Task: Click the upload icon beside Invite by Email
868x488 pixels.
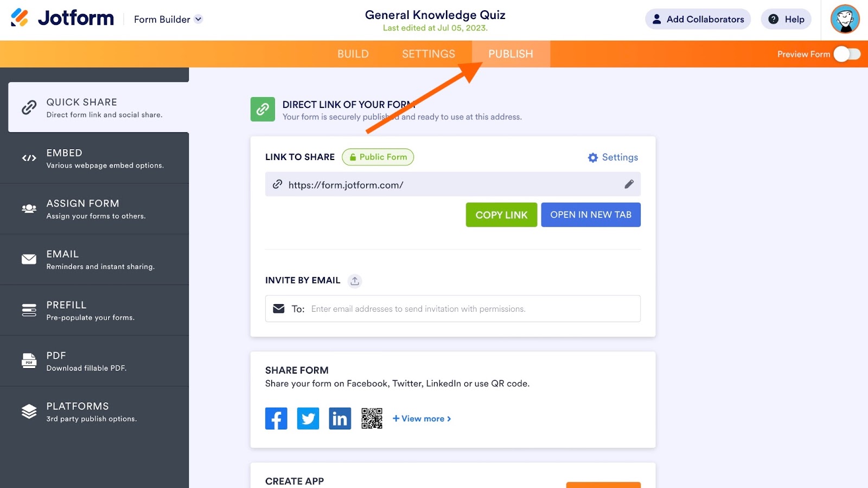Action: coord(355,281)
